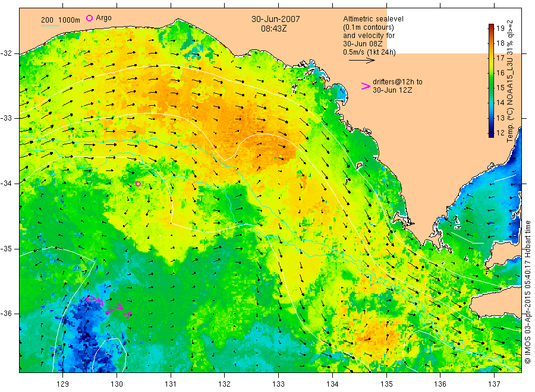Click the 'and velocity for' legend line
This screenshot has width=535, height=392.
pos(369,36)
